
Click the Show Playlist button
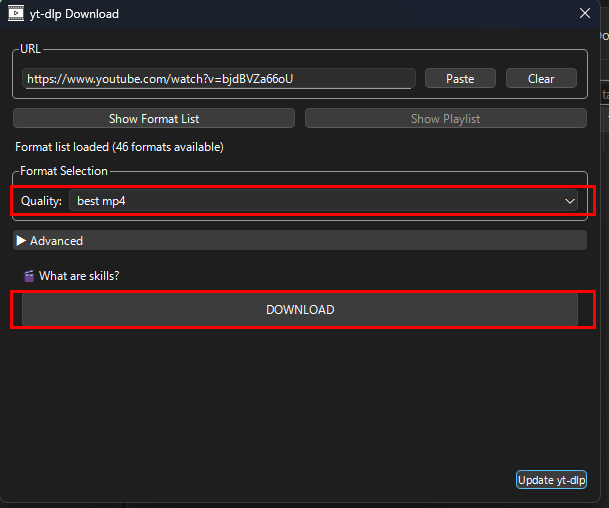click(x=445, y=119)
